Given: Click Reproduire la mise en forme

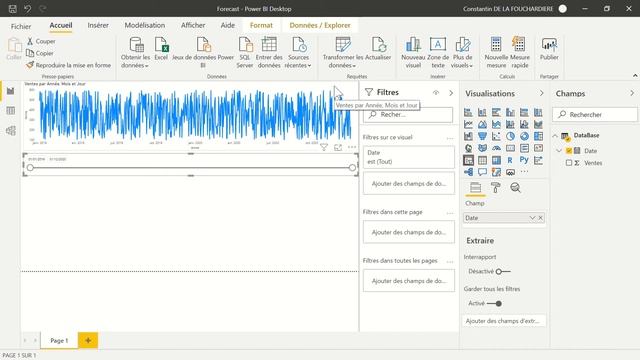Looking at the screenshot, I should point(69,65).
